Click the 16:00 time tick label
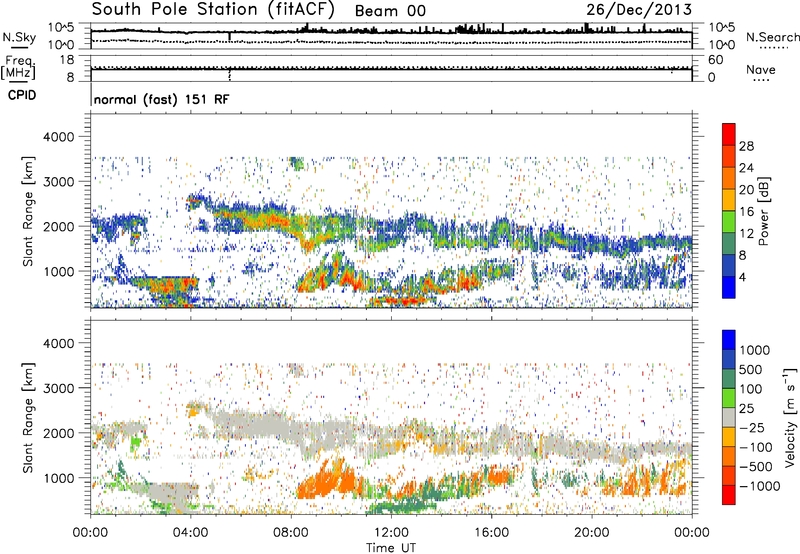This screenshot has height=554, width=800. click(x=491, y=533)
